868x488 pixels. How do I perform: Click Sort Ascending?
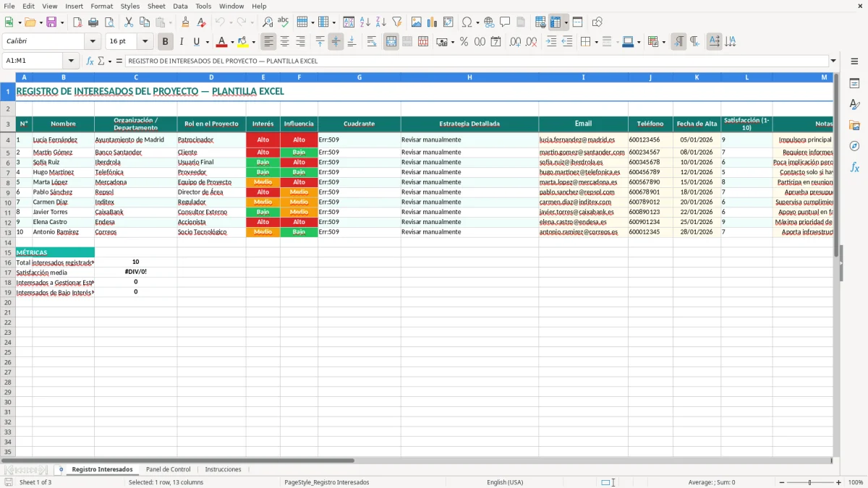(365, 22)
